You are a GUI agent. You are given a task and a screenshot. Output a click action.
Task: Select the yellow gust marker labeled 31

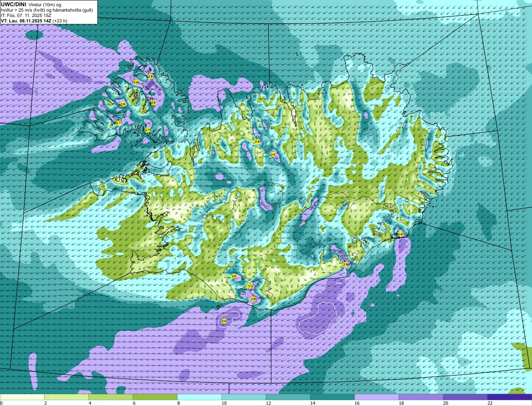[250, 286]
